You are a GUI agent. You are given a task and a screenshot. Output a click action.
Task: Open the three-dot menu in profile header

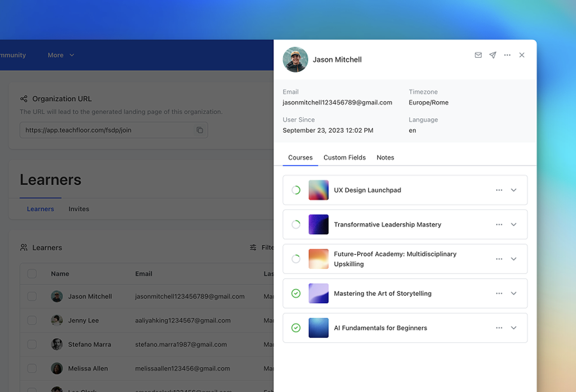pos(507,55)
